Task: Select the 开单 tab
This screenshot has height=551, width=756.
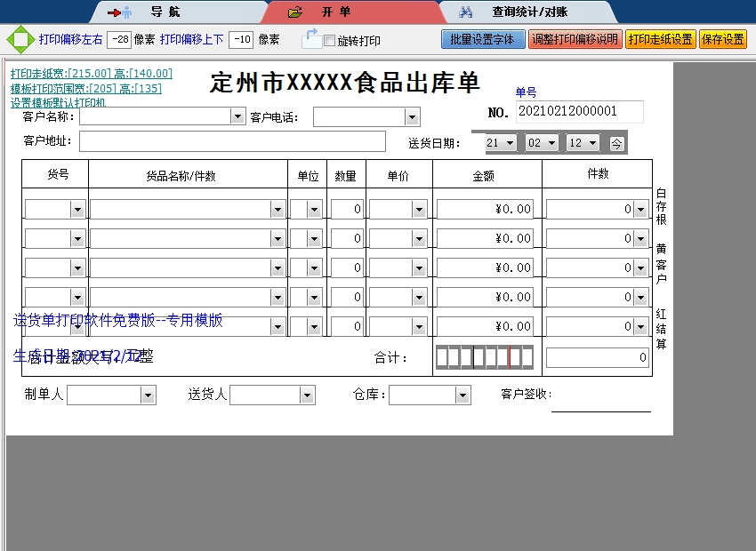Action: click(x=336, y=12)
